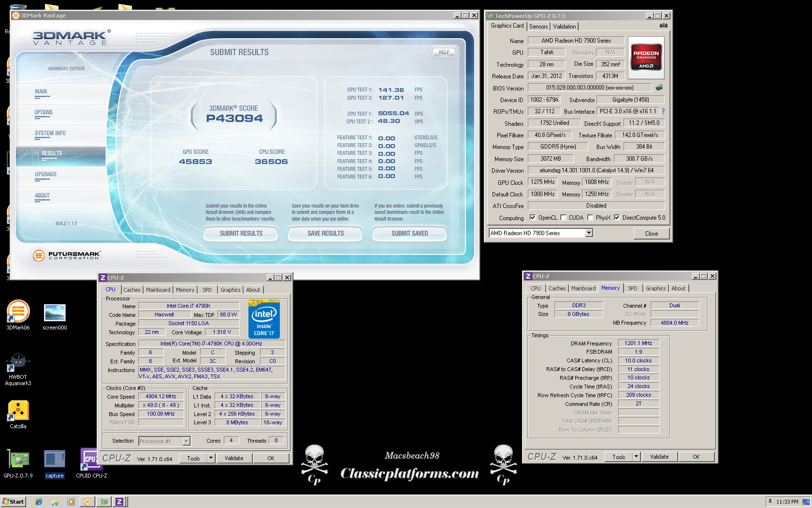Click HELP button in 3DMark Vantage
This screenshot has width=812, height=508.
(444, 52)
